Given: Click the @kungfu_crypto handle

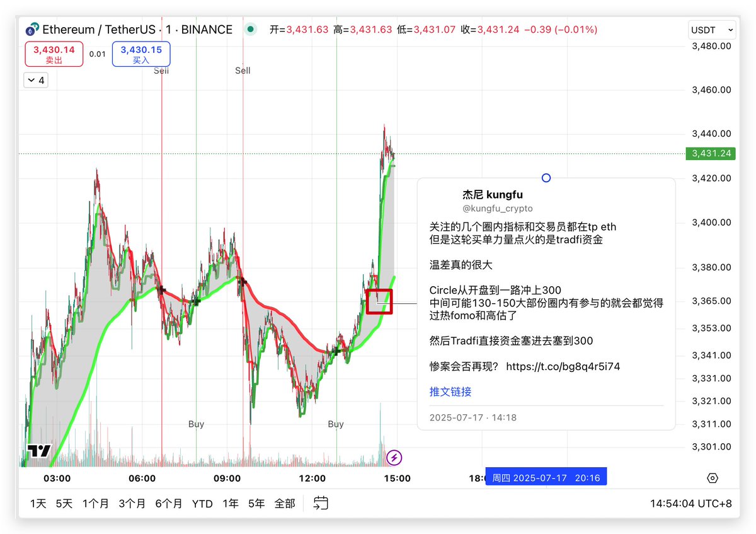Looking at the screenshot, I should pyautogui.click(x=498, y=209).
